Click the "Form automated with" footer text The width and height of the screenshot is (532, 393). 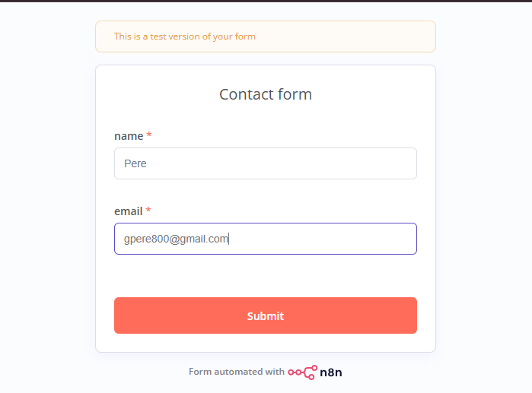tap(236, 372)
